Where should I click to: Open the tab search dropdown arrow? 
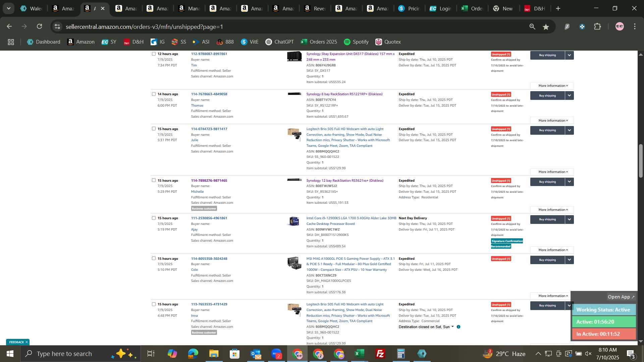tap(8, 8)
